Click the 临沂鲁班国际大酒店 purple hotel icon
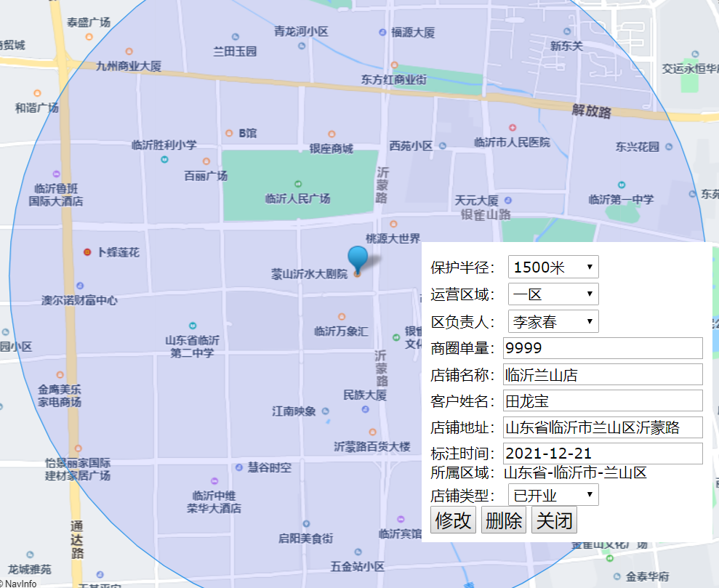 point(56,174)
